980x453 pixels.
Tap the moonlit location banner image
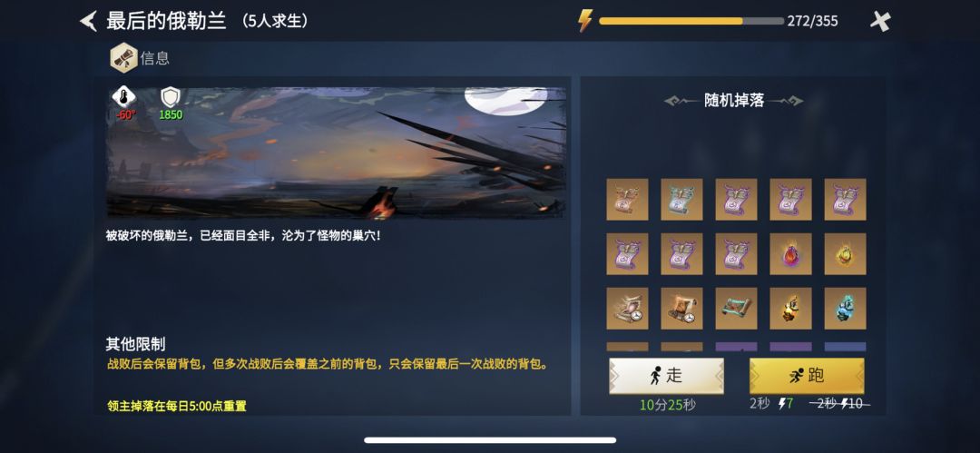[337, 153]
